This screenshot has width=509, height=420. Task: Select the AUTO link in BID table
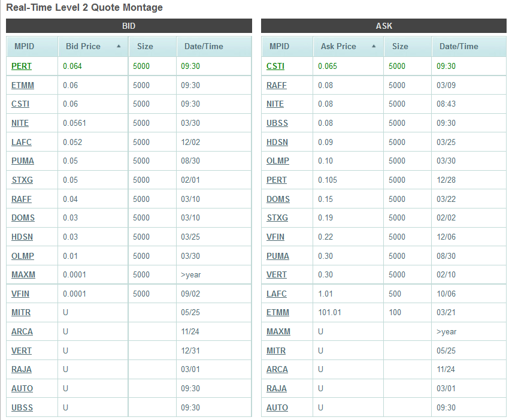tap(22, 388)
